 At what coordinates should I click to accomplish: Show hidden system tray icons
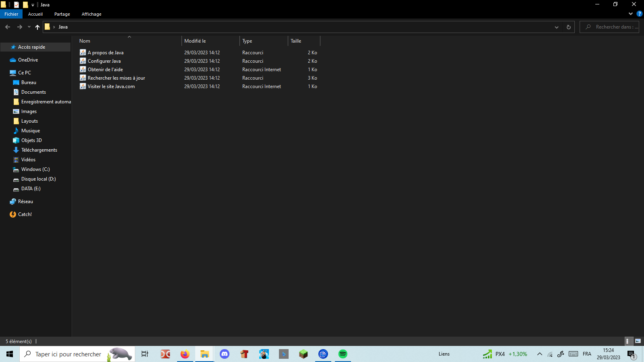click(x=539, y=354)
